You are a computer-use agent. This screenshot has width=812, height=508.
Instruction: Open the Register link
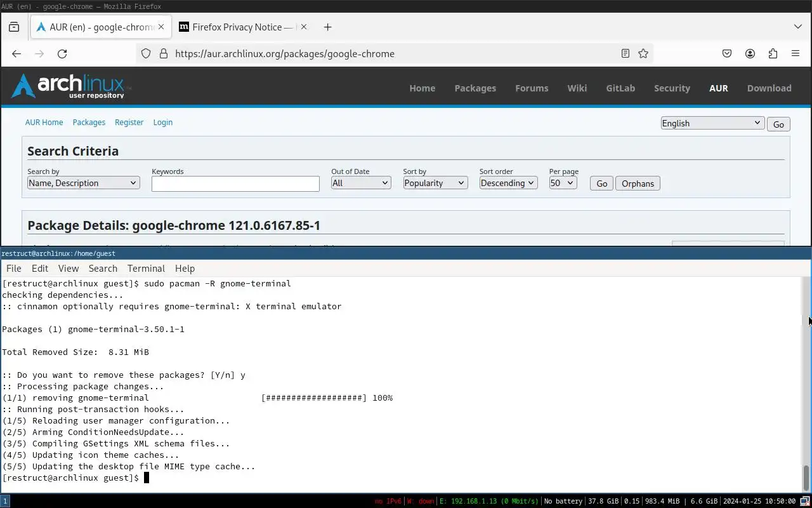(x=129, y=122)
